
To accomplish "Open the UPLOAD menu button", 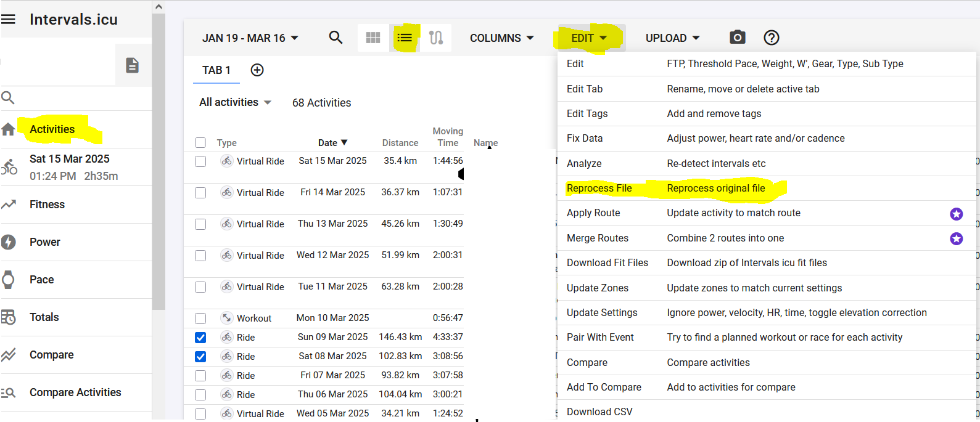I will point(672,38).
